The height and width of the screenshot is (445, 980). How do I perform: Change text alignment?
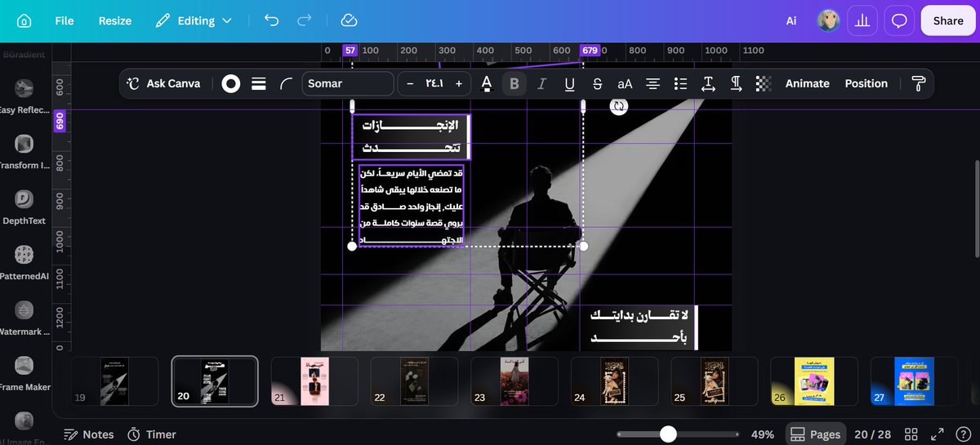click(x=653, y=83)
